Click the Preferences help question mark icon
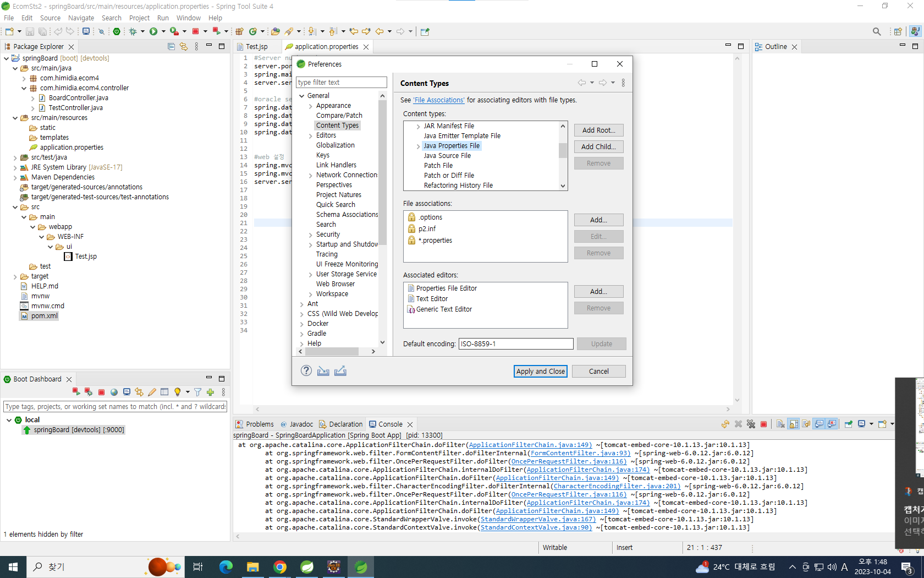 pyautogui.click(x=306, y=370)
